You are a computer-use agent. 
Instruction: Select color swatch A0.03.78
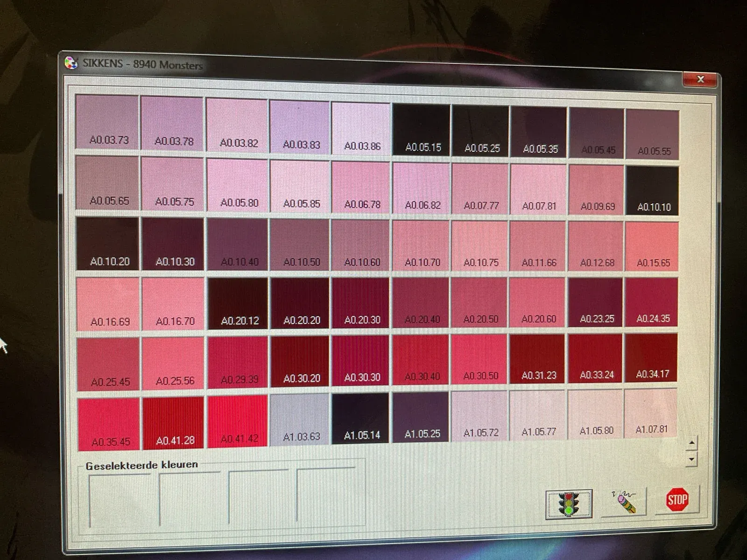tap(172, 124)
